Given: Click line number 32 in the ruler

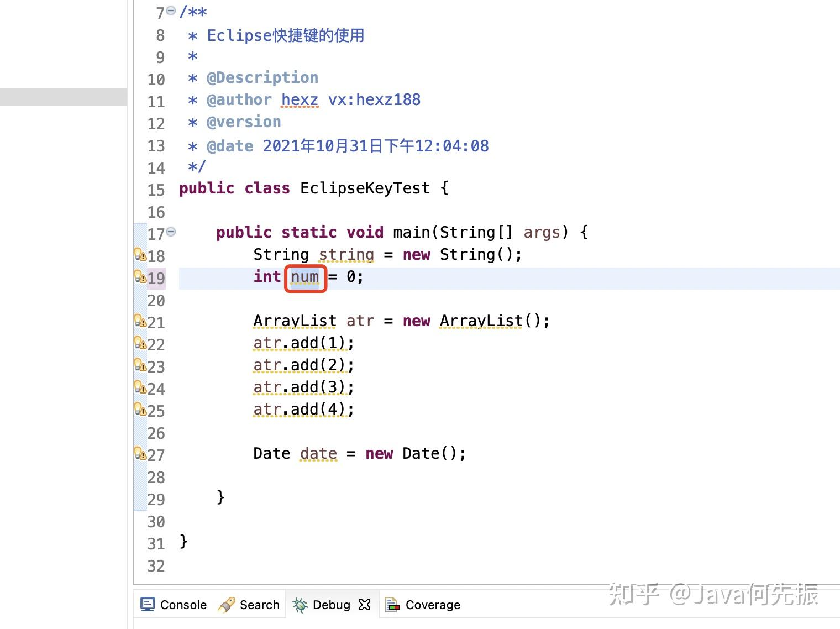Looking at the screenshot, I should pyautogui.click(x=156, y=566).
